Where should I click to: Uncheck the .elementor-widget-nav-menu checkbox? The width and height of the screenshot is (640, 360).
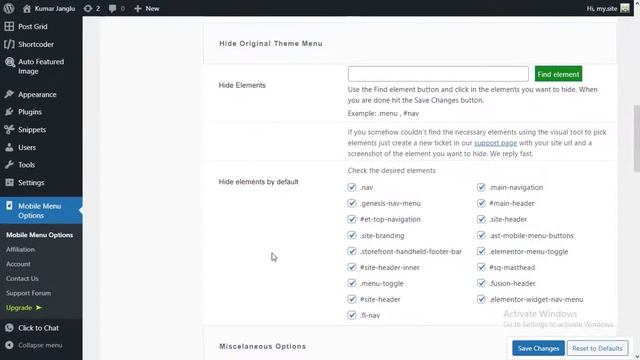tap(481, 299)
